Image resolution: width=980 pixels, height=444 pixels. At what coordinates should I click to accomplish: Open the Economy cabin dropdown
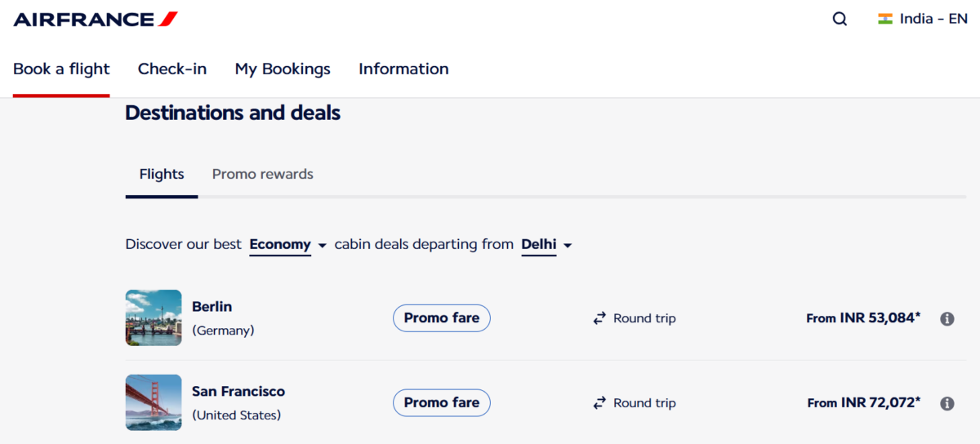pos(288,245)
